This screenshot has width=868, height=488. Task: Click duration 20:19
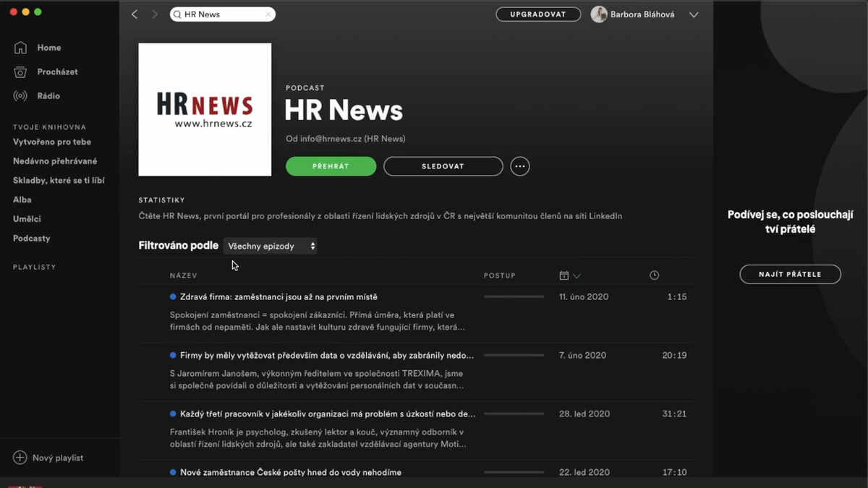(x=674, y=355)
